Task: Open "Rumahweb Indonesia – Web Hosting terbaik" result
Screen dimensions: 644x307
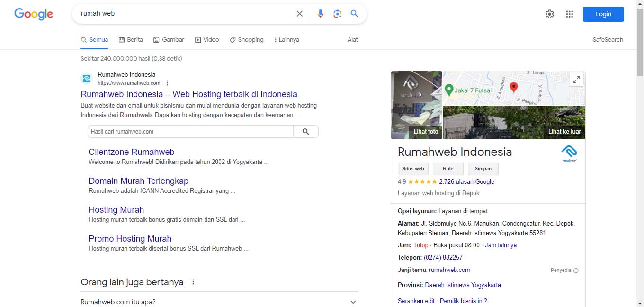Action: (x=189, y=94)
